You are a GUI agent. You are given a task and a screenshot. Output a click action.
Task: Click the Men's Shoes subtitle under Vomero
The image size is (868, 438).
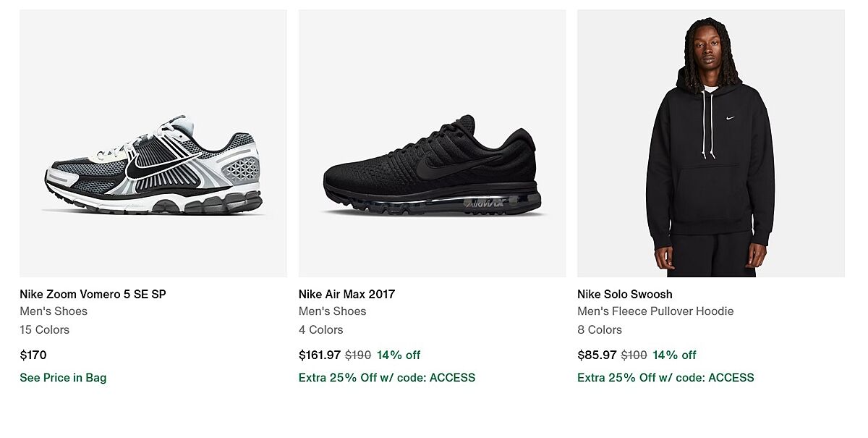pos(54,311)
